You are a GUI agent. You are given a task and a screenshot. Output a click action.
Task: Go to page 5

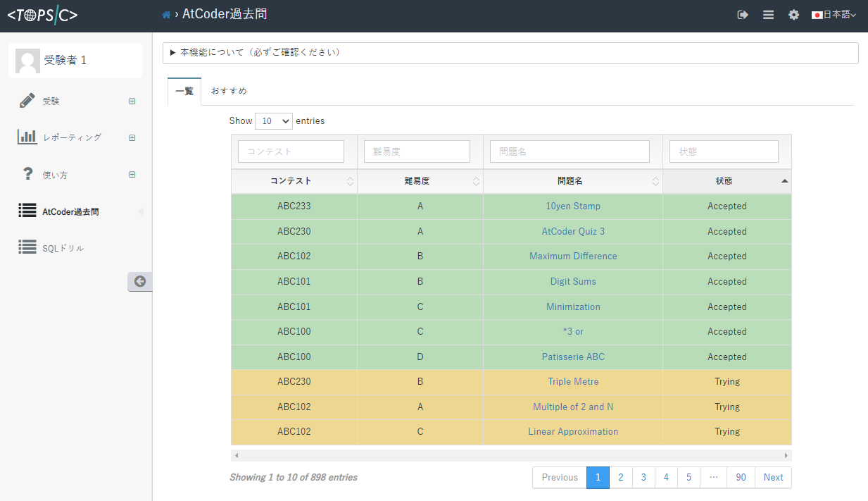(x=689, y=477)
